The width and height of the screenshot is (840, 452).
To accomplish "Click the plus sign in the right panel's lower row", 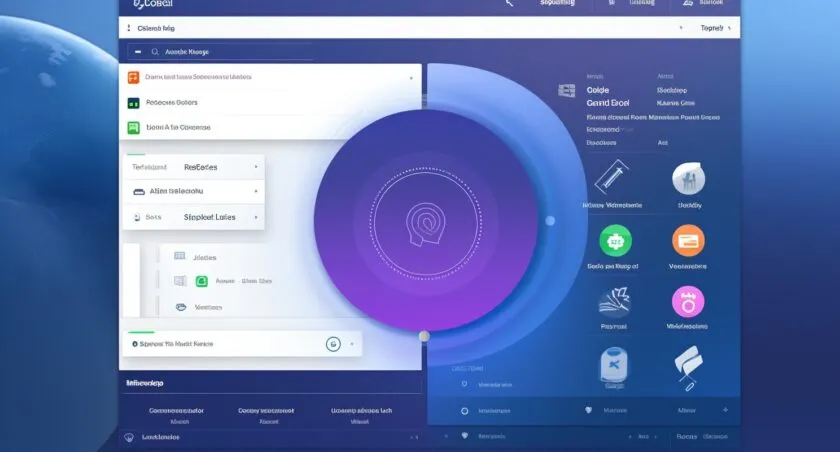I will tap(725, 410).
